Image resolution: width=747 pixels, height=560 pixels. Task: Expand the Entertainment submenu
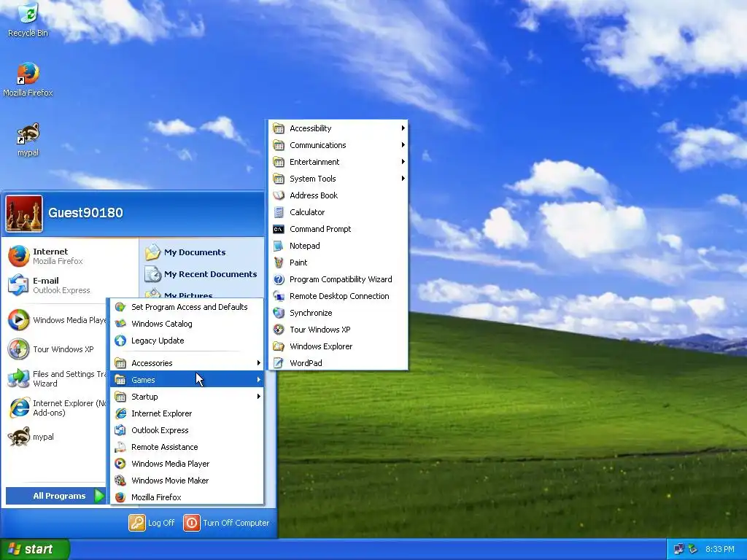click(338, 162)
